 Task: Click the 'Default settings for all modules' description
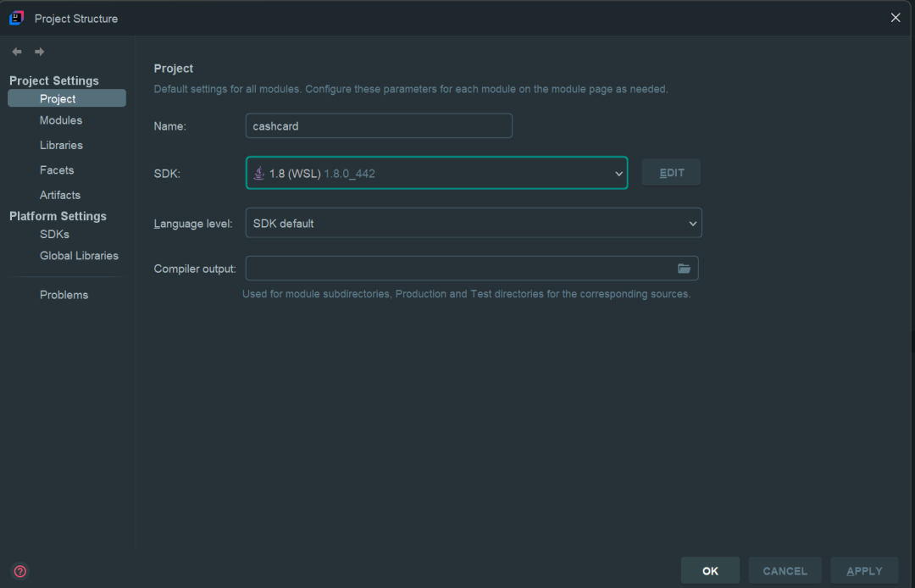pos(411,89)
